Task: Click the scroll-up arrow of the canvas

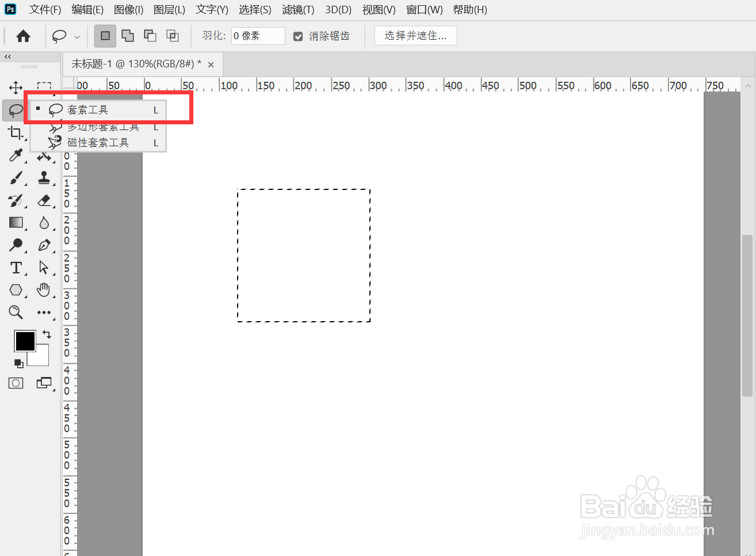Action: (x=747, y=86)
